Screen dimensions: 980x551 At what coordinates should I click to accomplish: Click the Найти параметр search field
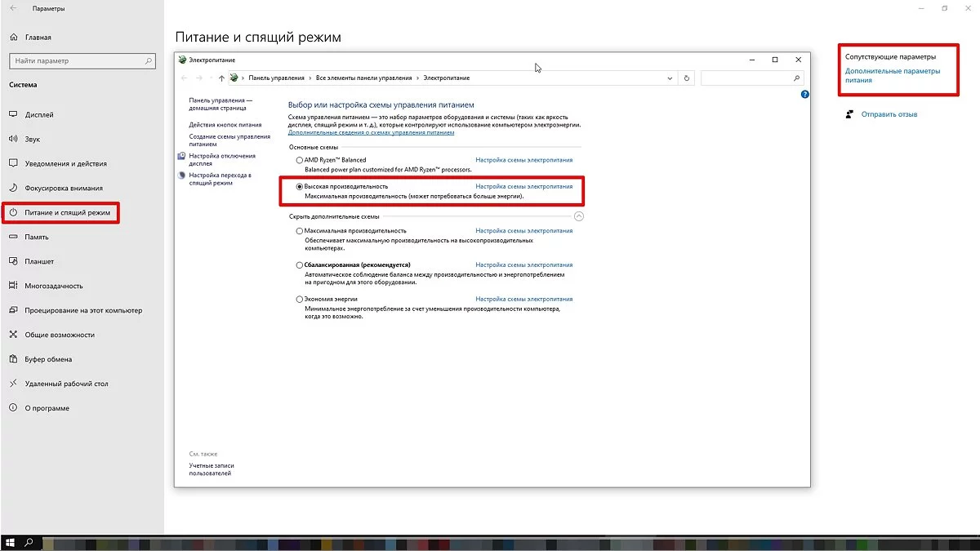78,61
